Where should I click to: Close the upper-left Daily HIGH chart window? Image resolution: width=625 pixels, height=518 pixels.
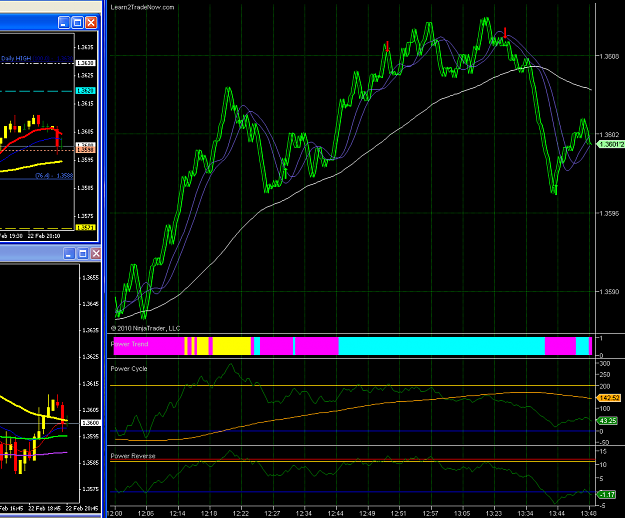[x=91, y=23]
